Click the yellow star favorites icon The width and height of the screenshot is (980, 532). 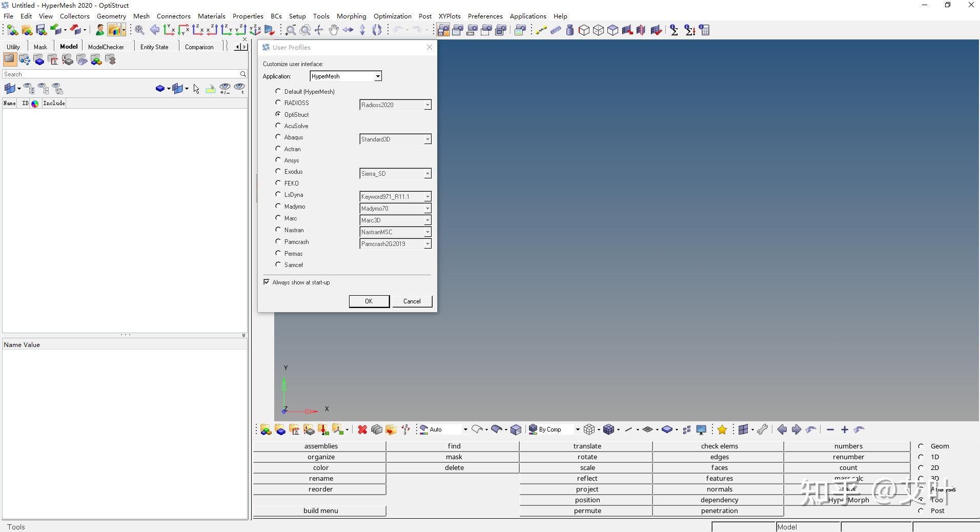click(722, 429)
